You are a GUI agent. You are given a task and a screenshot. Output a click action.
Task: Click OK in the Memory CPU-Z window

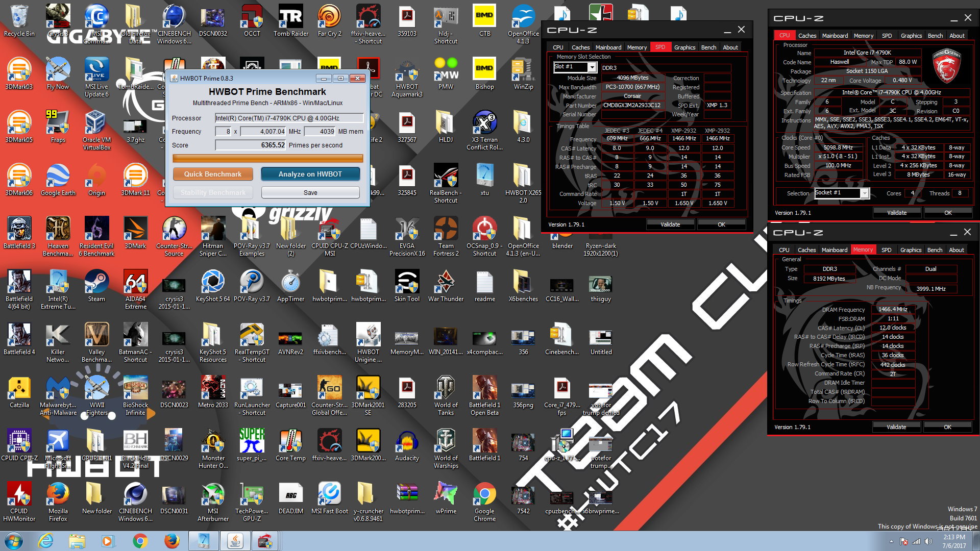point(947,427)
